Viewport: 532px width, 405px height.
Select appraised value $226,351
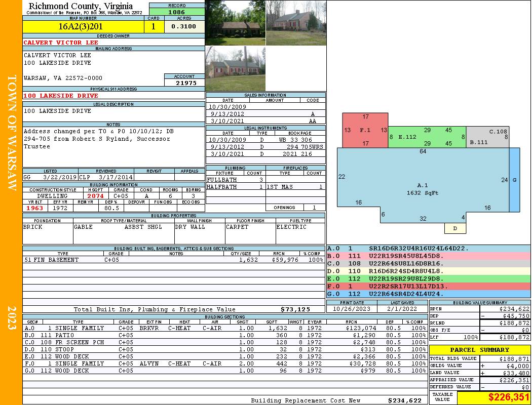(514, 380)
